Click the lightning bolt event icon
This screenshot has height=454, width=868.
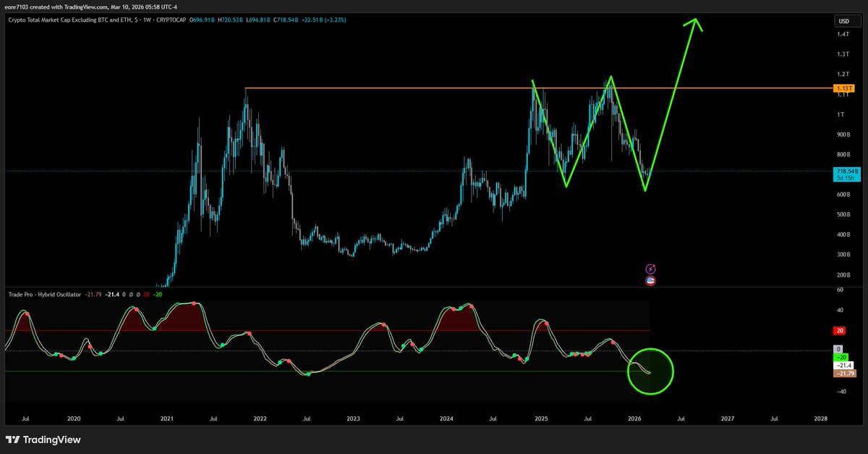pos(650,268)
